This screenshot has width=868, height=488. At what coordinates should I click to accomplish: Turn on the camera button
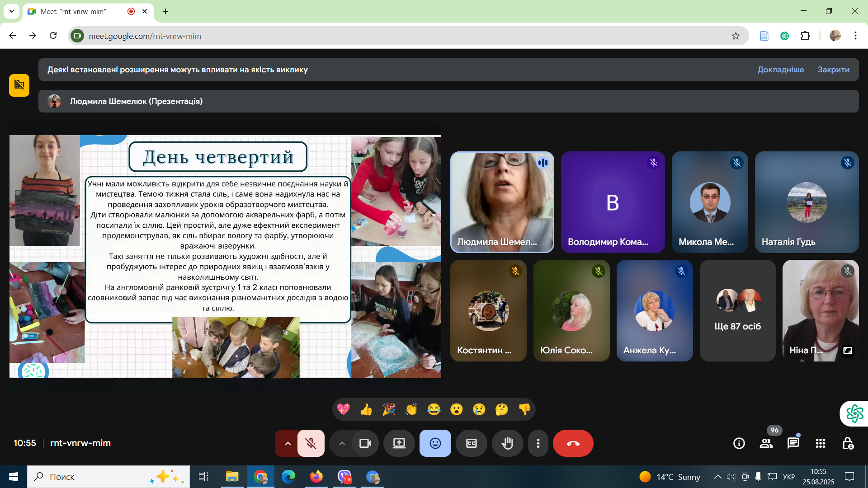click(x=365, y=443)
